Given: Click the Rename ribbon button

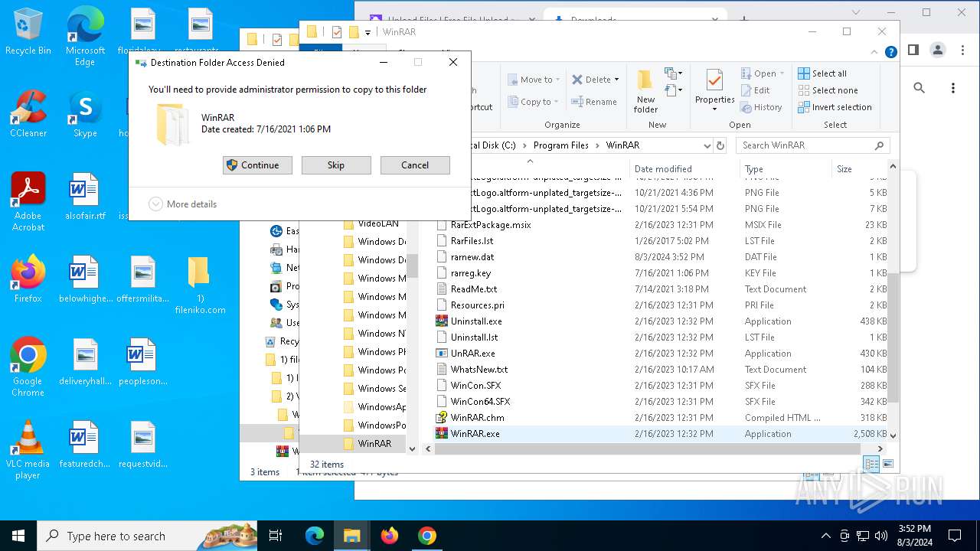Looking at the screenshot, I should point(595,102).
